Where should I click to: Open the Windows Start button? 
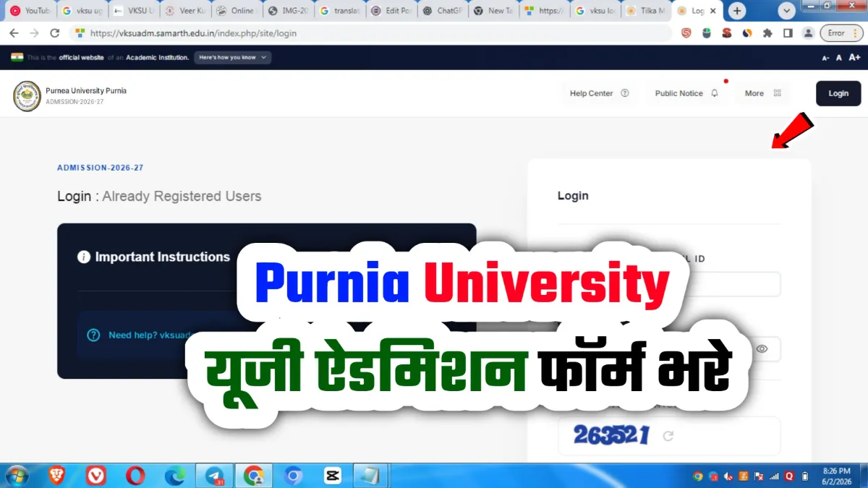17,476
